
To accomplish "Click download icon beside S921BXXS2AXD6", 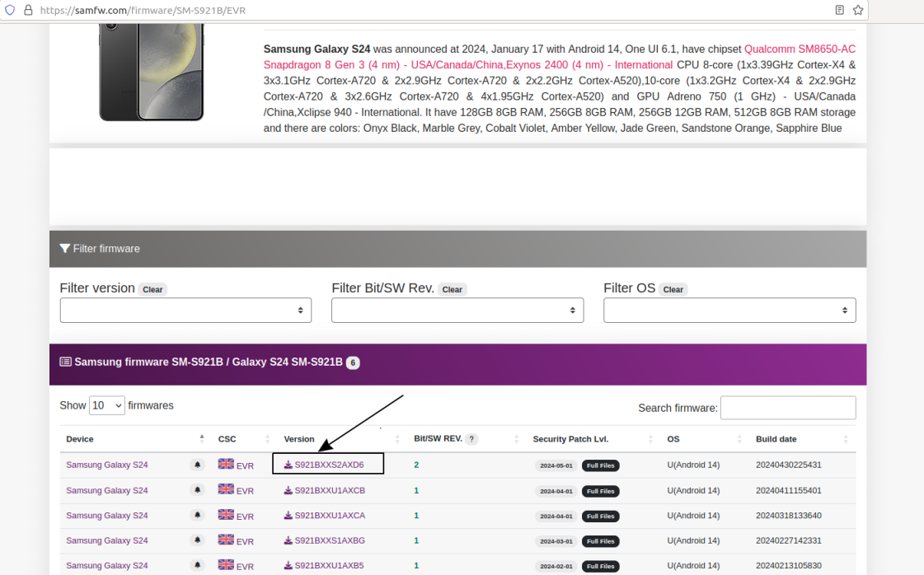I will [288, 465].
